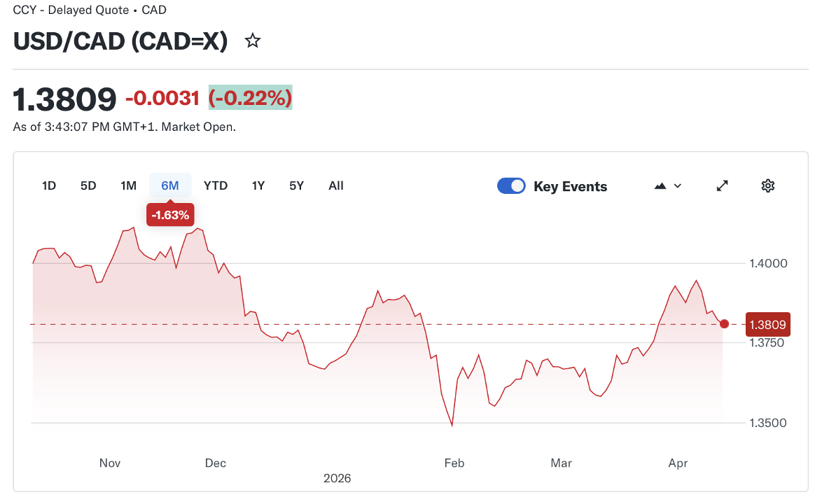Click the mountain chart type icon

(660, 186)
